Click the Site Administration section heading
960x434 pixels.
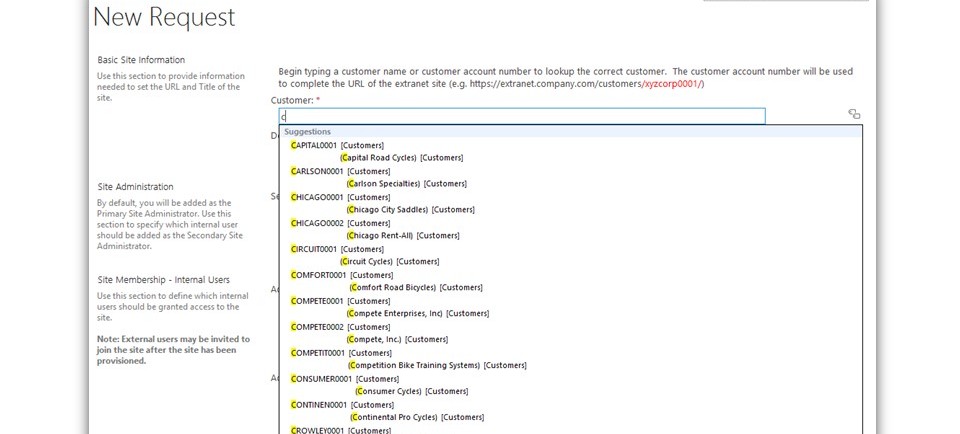click(135, 187)
